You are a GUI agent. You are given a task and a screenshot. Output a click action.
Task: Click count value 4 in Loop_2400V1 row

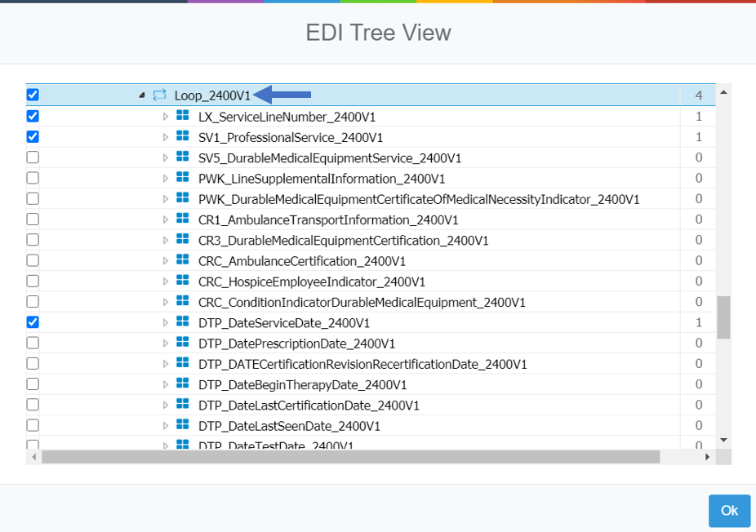699,95
